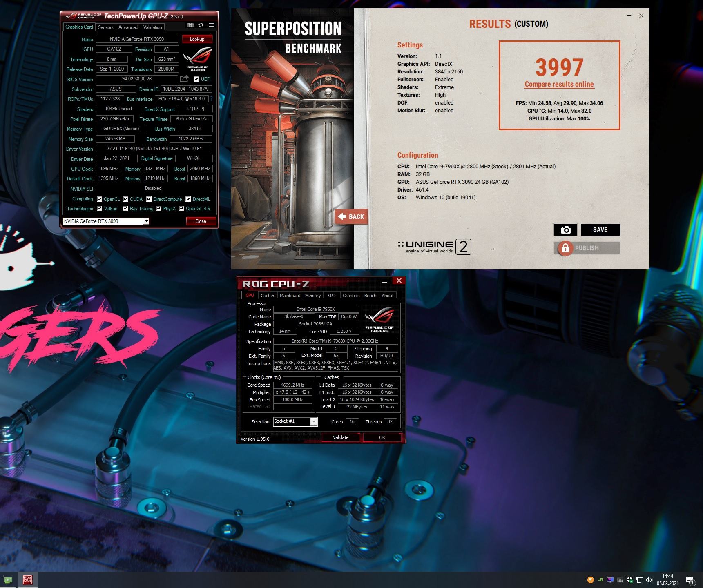The image size is (703, 588).
Task: Toggle the Vulkan checkbox
Action: coord(100,209)
